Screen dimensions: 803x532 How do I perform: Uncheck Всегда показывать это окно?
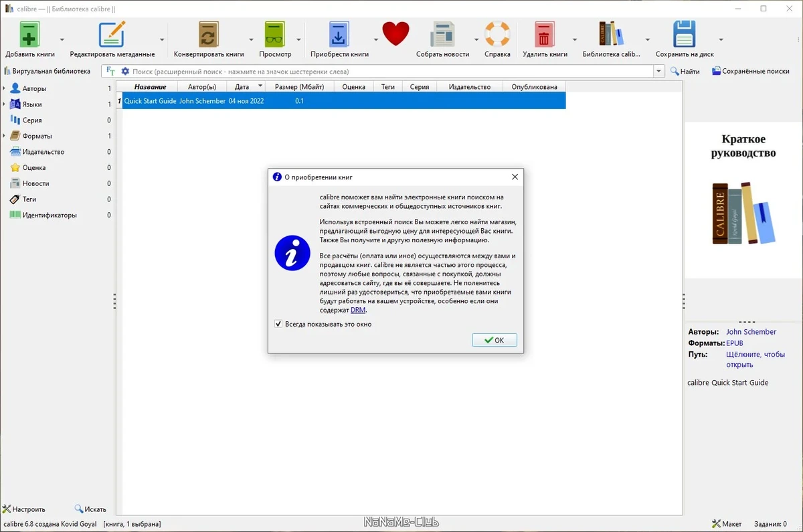[x=278, y=324]
